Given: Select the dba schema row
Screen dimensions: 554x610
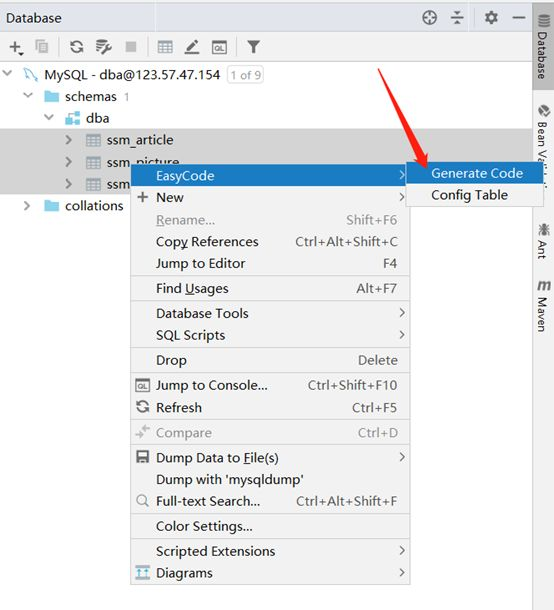Looking at the screenshot, I should click(266, 118).
